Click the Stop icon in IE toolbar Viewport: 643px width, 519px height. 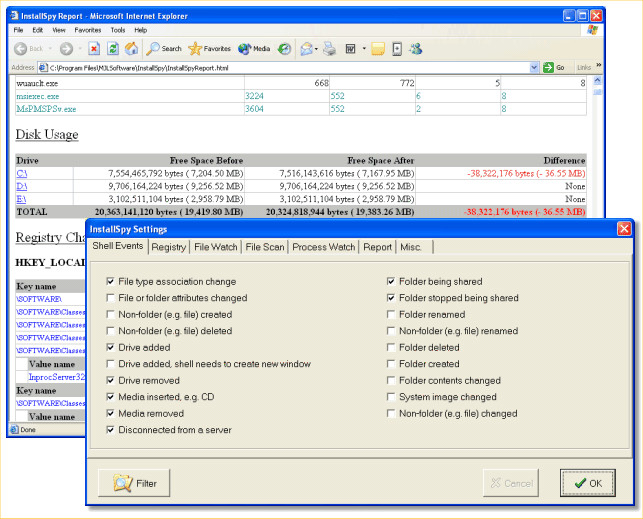[x=94, y=49]
